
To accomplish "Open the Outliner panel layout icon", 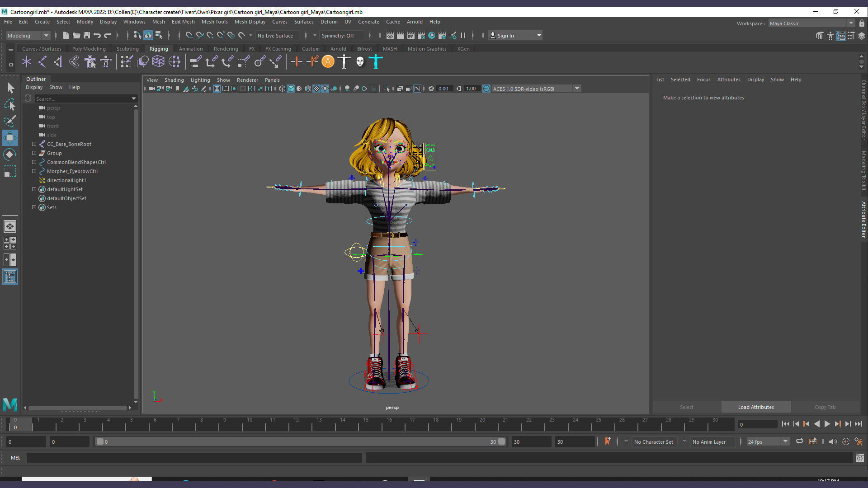I will pos(10,277).
